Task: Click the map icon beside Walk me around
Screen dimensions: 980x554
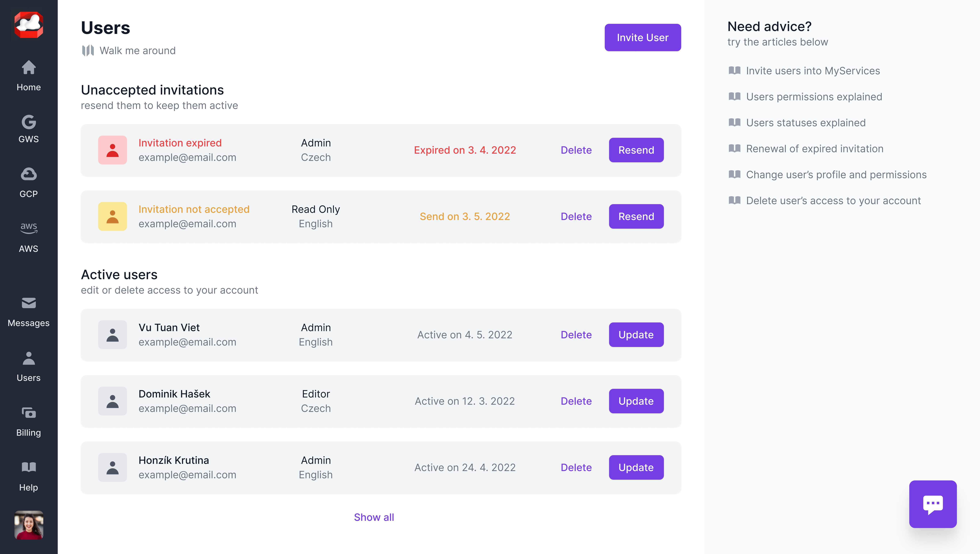Action: click(x=88, y=51)
